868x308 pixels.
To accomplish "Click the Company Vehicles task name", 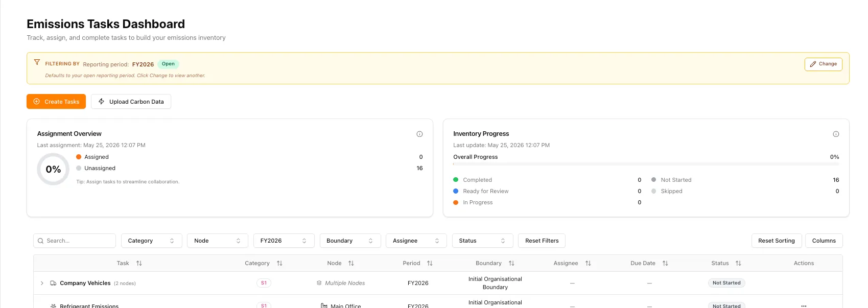I will [x=85, y=283].
